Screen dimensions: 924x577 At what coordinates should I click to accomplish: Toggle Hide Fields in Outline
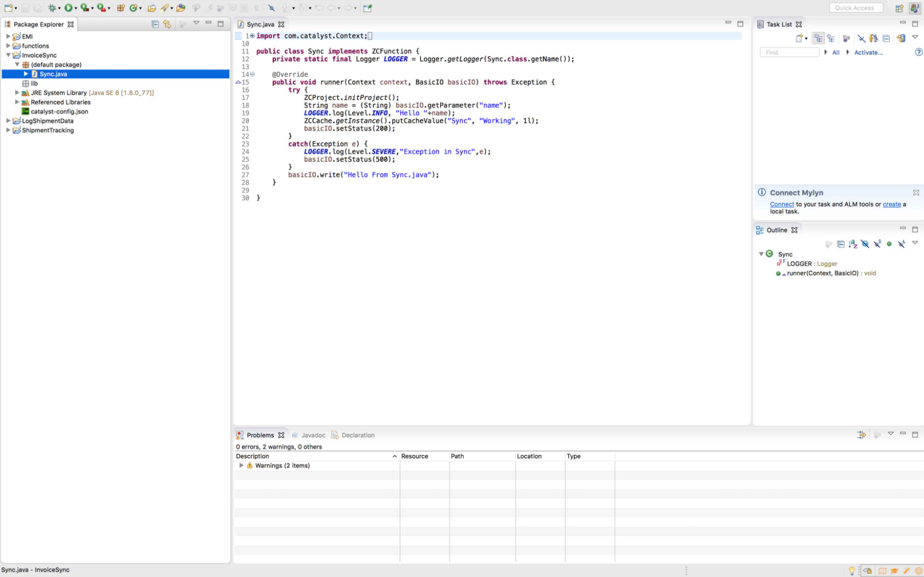coord(865,244)
